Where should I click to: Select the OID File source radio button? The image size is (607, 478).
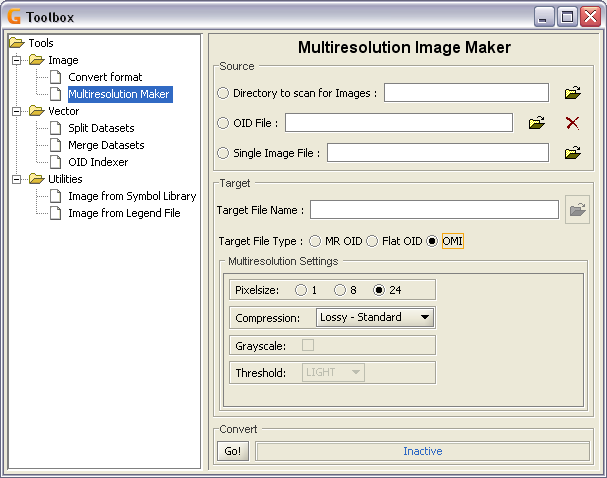point(223,123)
